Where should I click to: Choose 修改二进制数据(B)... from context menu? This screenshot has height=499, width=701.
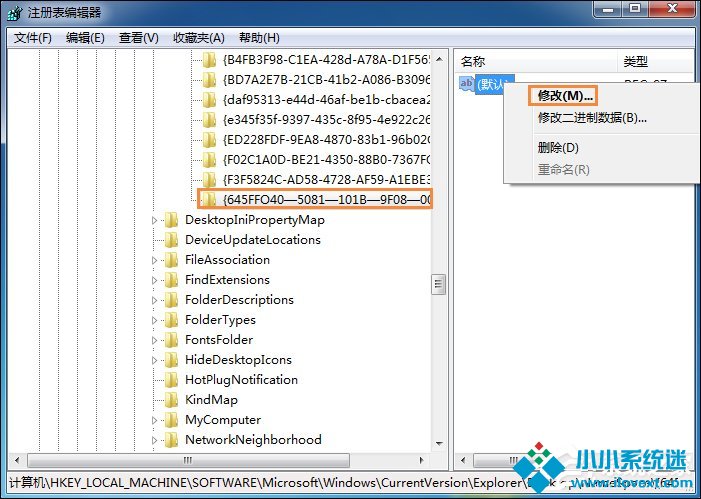pyautogui.click(x=592, y=118)
